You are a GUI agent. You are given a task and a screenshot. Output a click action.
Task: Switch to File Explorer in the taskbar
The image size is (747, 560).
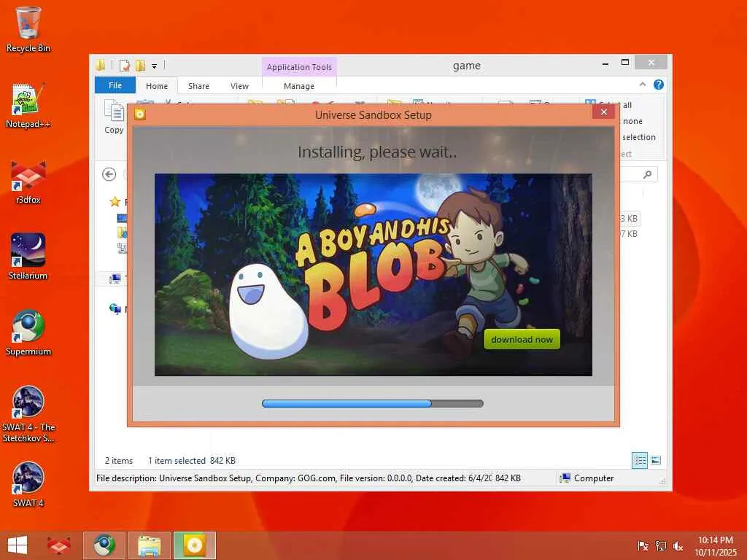(149, 545)
